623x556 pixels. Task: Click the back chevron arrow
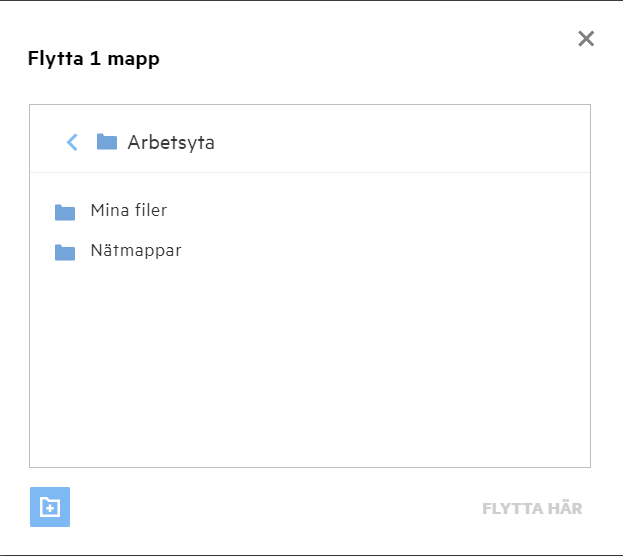click(72, 142)
